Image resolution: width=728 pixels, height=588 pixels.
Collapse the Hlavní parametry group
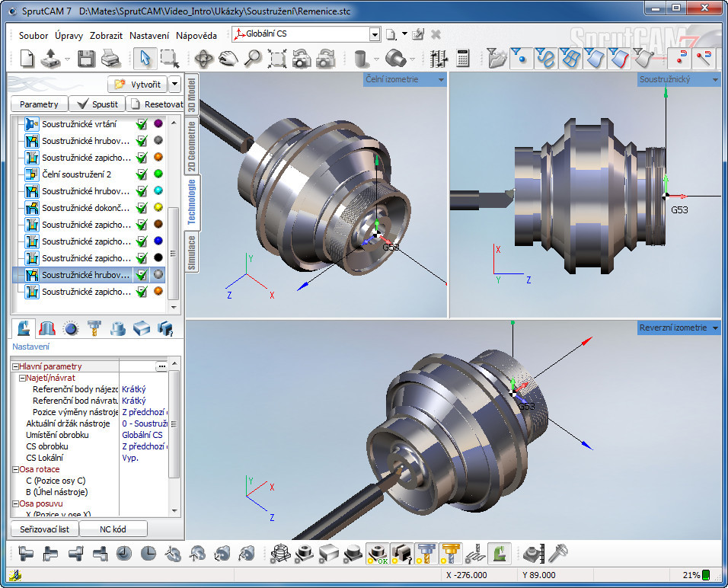[x=15, y=366]
